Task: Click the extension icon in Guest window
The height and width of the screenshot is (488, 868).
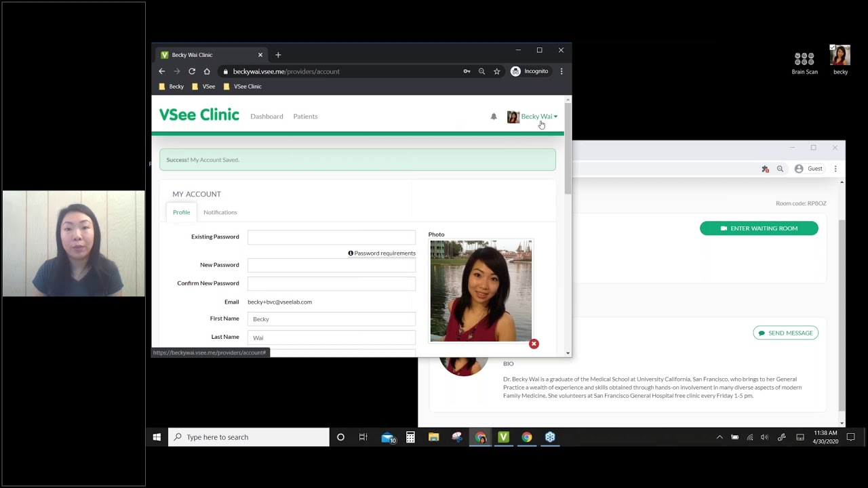Action: point(765,169)
